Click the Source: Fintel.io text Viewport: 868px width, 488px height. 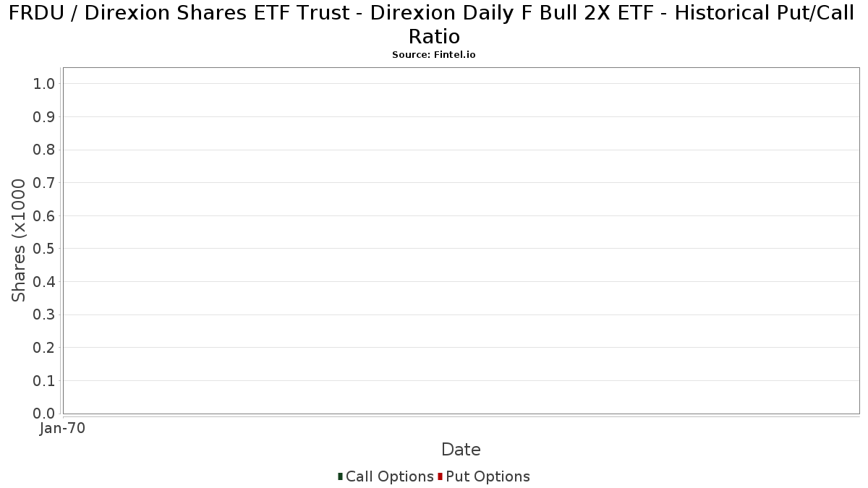click(434, 55)
